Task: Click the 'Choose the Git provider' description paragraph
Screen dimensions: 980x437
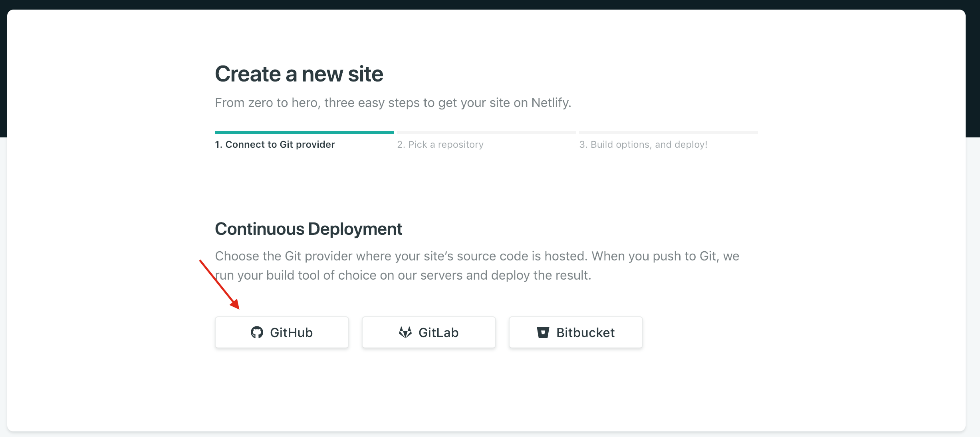Action: [477, 266]
